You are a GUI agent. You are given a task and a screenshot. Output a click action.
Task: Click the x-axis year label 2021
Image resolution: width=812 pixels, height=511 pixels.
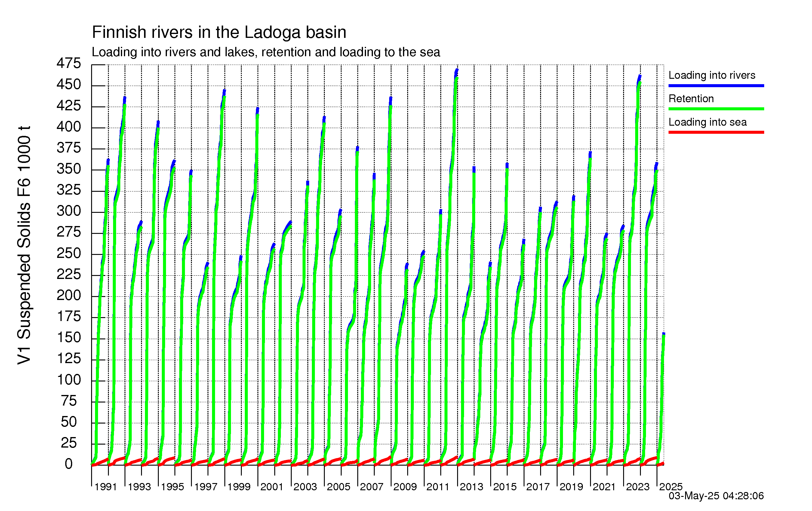(x=604, y=487)
